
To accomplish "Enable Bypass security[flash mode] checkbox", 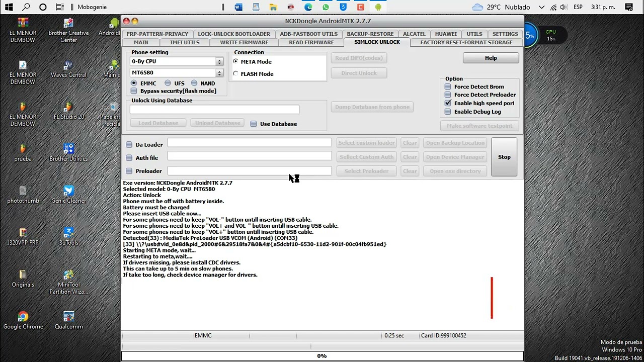I will click(x=134, y=91).
